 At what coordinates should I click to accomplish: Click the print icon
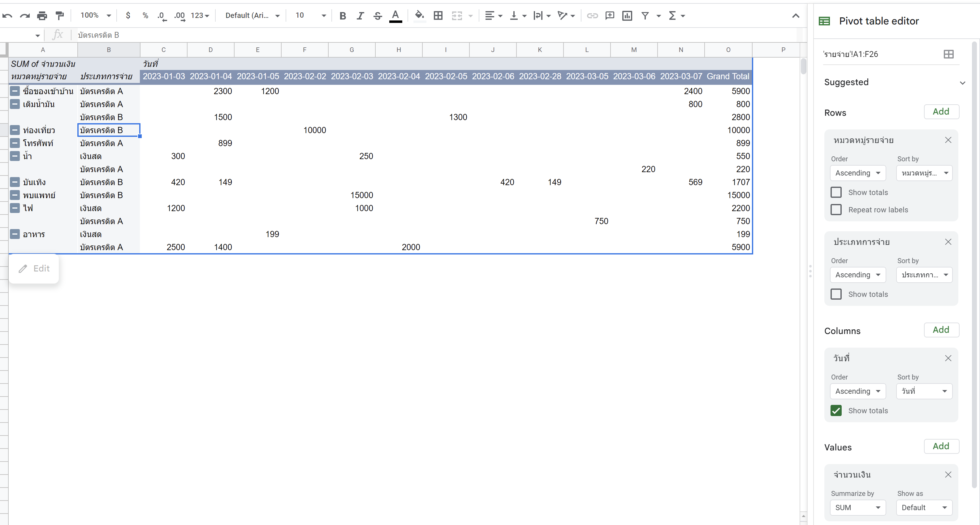pyautogui.click(x=42, y=15)
